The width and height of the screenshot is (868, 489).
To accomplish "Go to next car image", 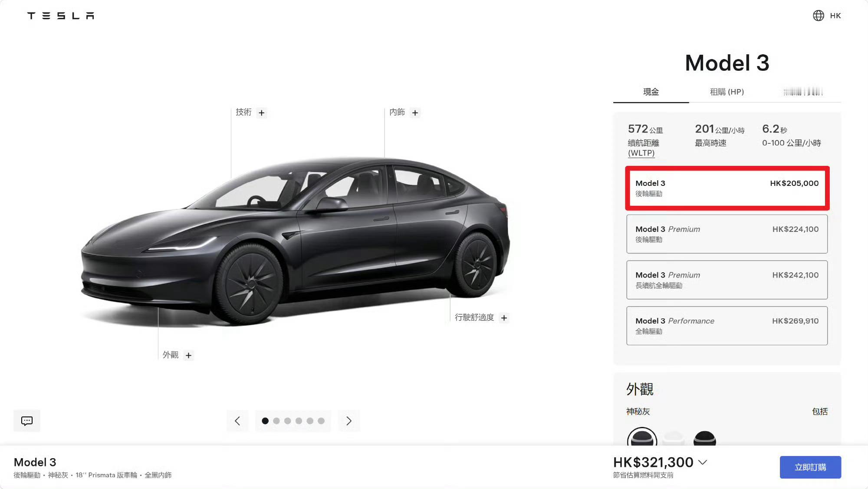I will [x=349, y=421].
